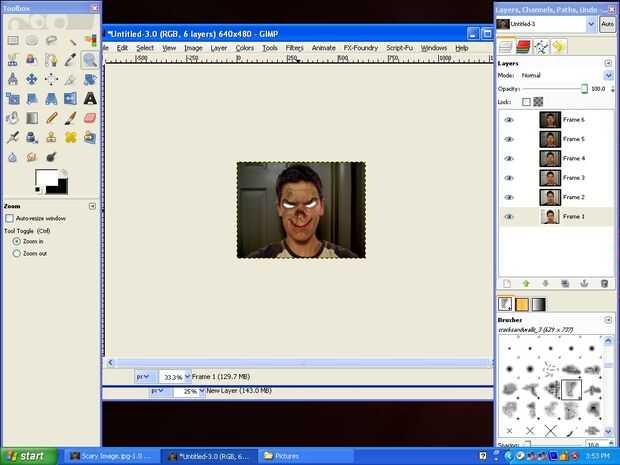Image resolution: width=620 pixels, height=465 pixels.
Task: Select the Paths tool
Action: [51, 60]
